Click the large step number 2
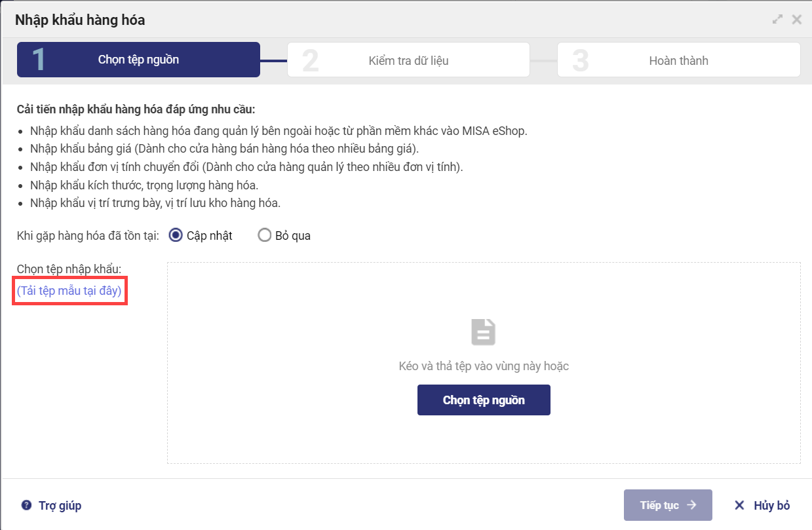812x530 pixels. tap(310, 60)
